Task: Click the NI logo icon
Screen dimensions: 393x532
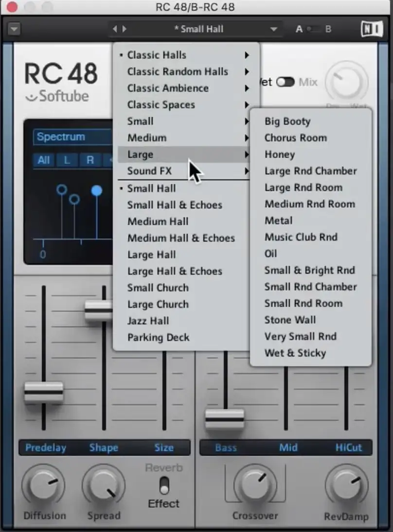Action: [x=372, y=29]
